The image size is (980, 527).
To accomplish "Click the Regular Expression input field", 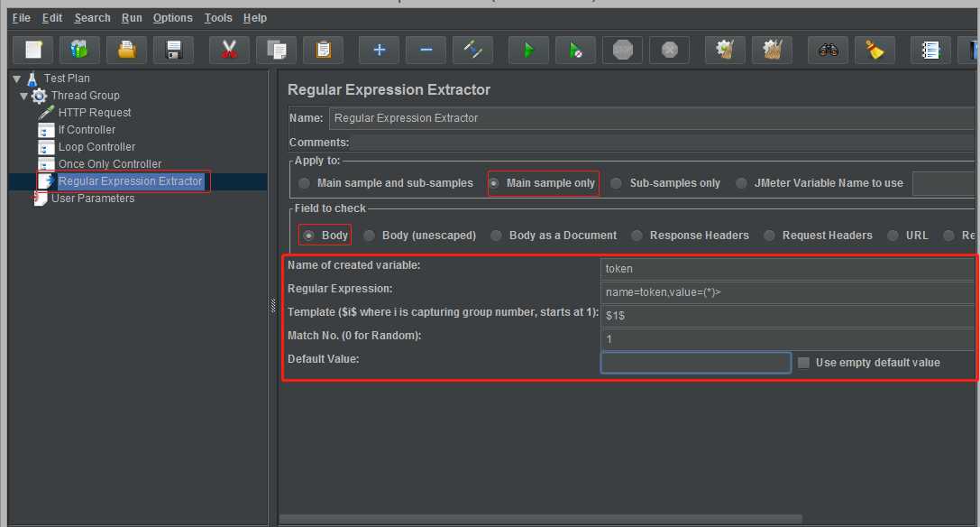I will coord(787,292).
